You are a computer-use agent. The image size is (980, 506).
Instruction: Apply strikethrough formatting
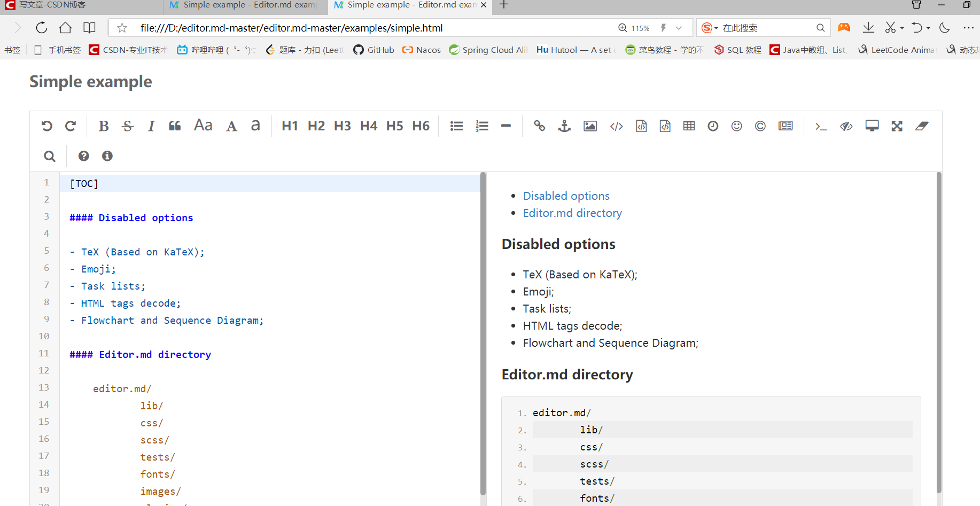tap(127, 126)
